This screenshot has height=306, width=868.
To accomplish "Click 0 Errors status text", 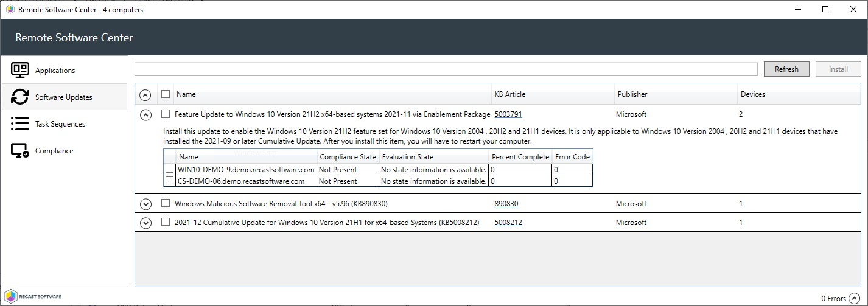I will (x=834, y=298).
